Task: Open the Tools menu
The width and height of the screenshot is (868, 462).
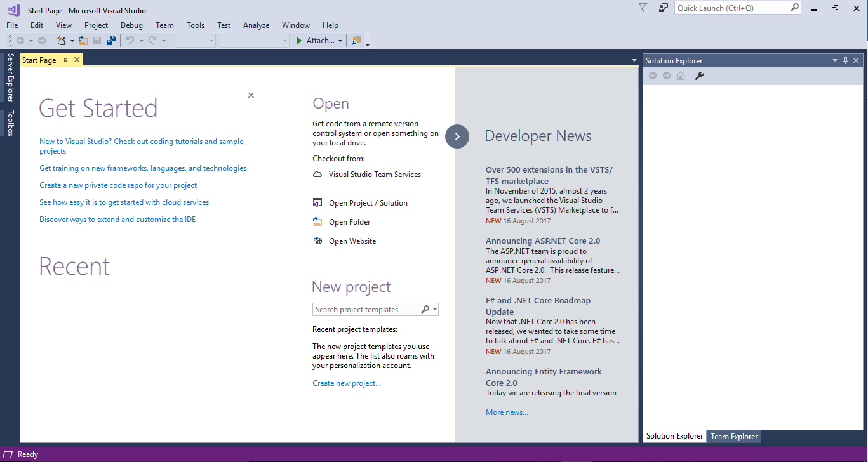Action: 196,25
